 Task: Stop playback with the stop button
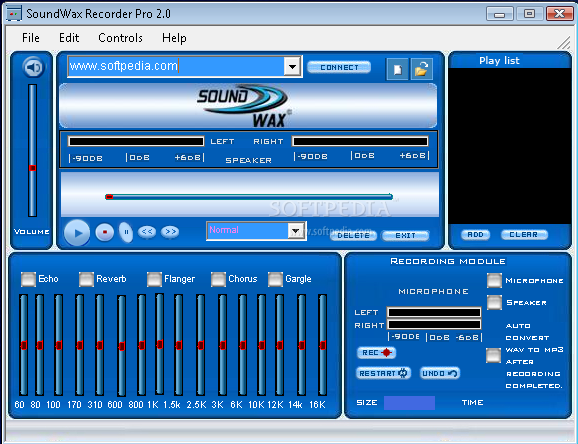pyautogui.click(x=105, y=232)
